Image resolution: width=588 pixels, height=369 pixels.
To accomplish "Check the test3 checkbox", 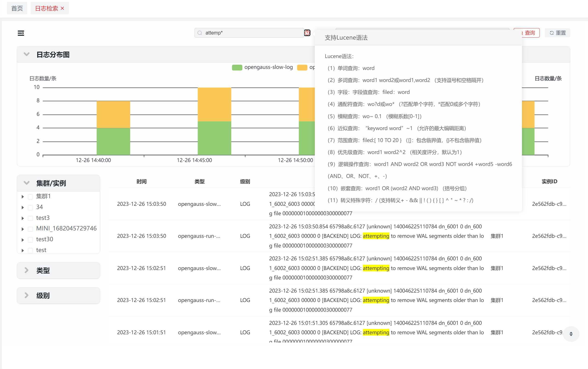I will point(31,218).
